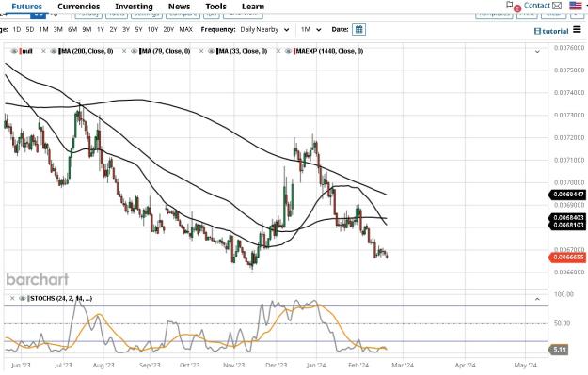Click the 0.0069447 moving average price tag
The height and width of the screenshot is (375, 588).
point(567,195)
